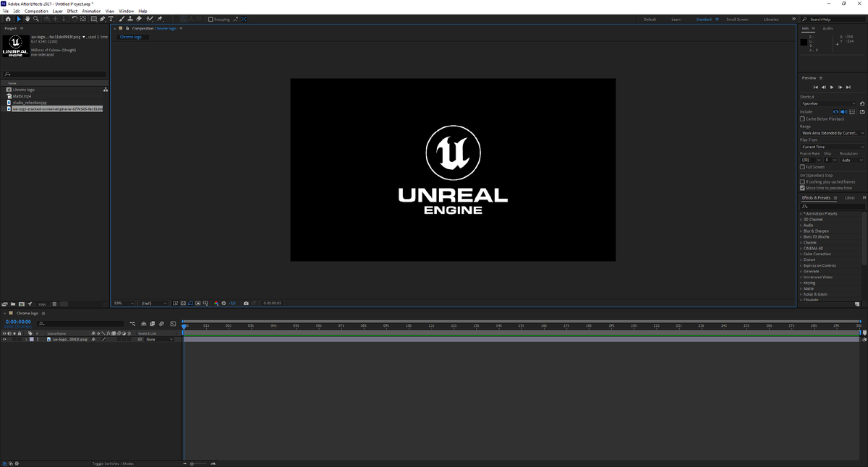Open the Play From Current Time dropdown
This screenshot has width=868, height=467.
point(832,147)
